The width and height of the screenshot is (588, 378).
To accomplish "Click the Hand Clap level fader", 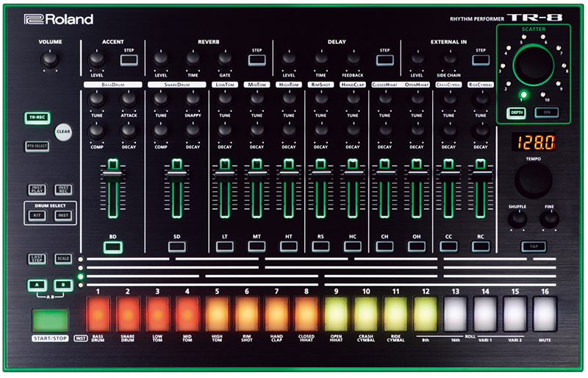I will 353,172.
